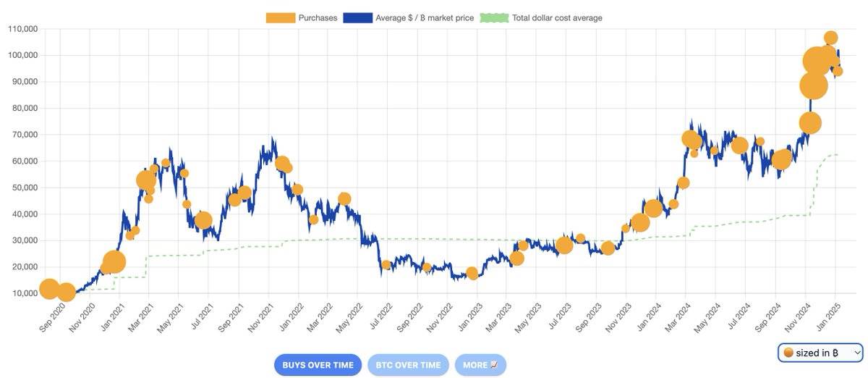
Task: Toggle the Purchases legend series
Action: click(x=302, y=18)
